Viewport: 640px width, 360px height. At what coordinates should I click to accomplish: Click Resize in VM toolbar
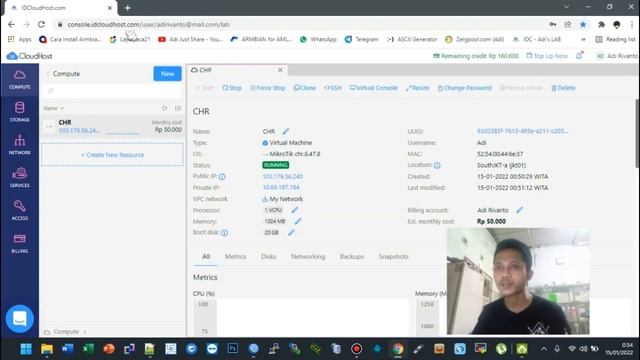[x=417, y=88]
